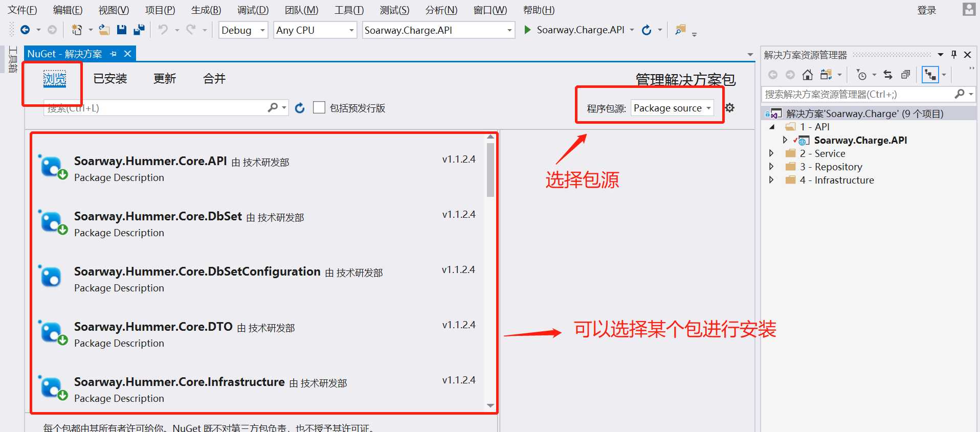Image resolution: width=980 pixels, height=432 pixels.
Task: Enable the include prerelease checkbox
Action: [x=319, y=107]
